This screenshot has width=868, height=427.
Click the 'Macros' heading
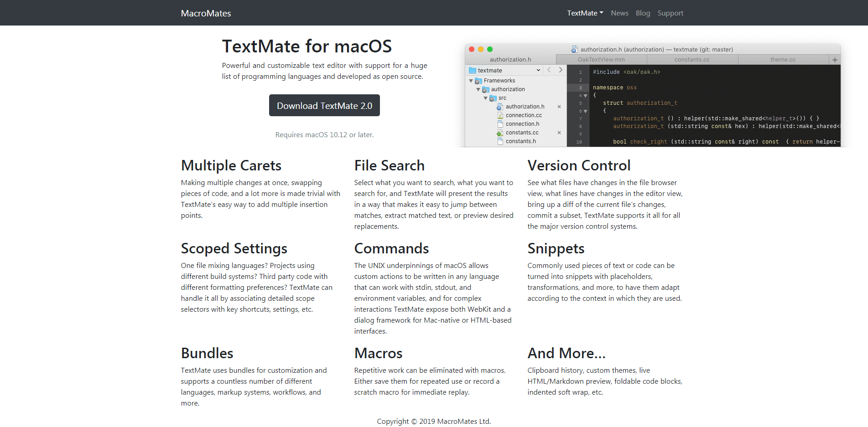[x=378, y=353]
